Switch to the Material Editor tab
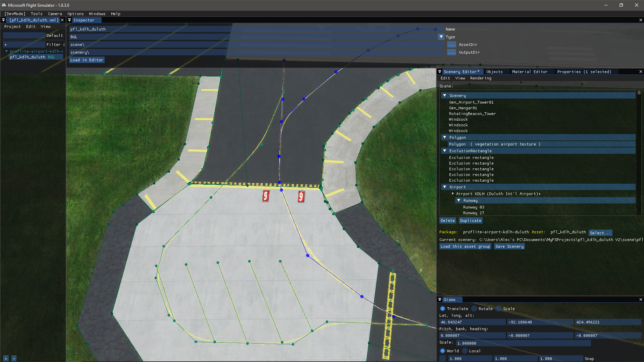644x362 pixels. coord(529,72)
